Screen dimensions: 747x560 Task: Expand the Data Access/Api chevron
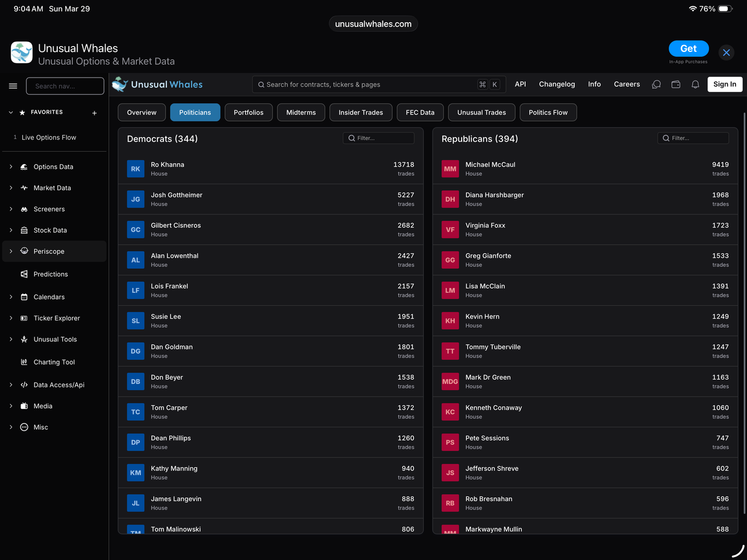coord(11,385)
